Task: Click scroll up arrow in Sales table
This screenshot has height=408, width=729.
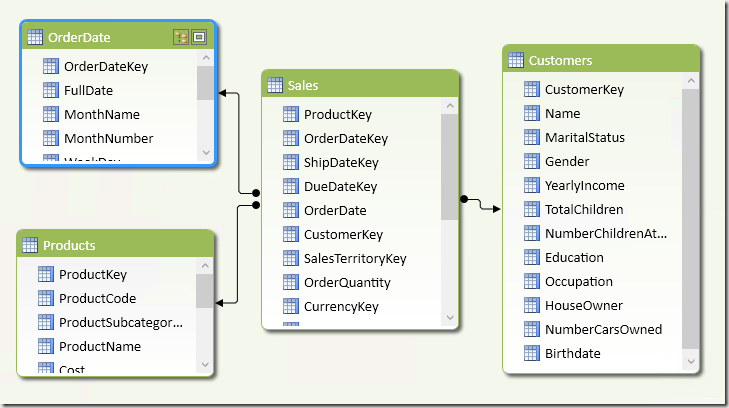Action: (x=450, y=106)
